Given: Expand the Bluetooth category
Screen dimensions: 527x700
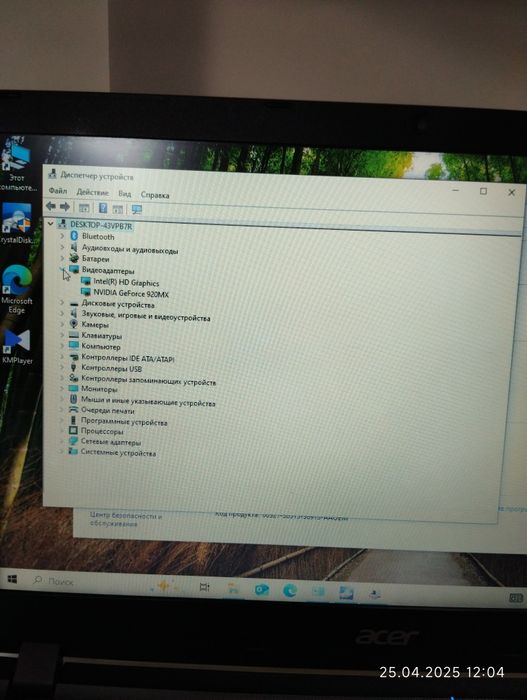Looking at the screenshot, I should (62, 235).
